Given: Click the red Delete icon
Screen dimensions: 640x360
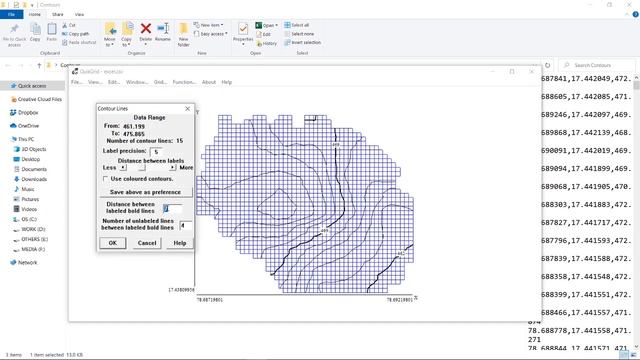Looking at the screenshot, I should pos(146,29).
